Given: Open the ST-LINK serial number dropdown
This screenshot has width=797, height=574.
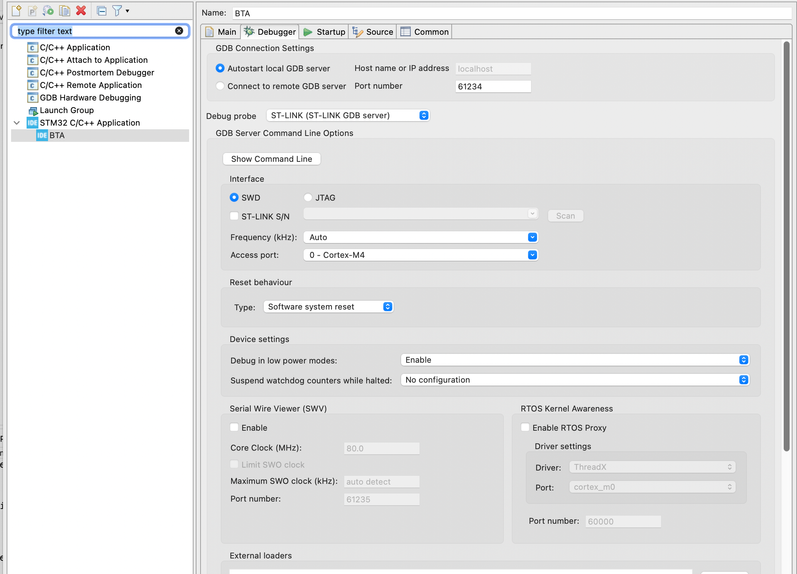Looking at the screenshot, I should (420, 214).
